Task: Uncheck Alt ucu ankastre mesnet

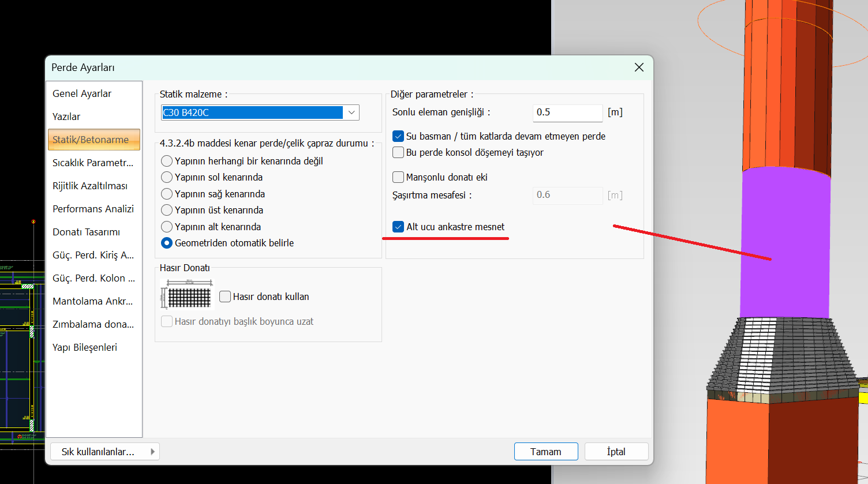Action: 398,227
